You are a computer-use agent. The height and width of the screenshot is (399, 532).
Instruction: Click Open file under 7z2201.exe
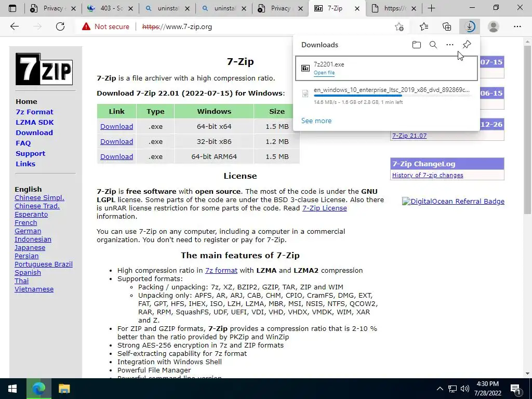(x=324, y=73)
